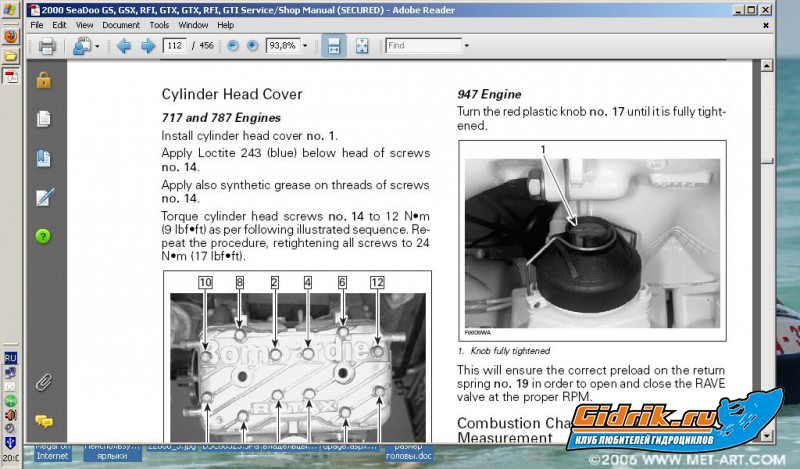The height and width of the screenshot is (469, 800).
Task: Click the Find search text box
Action: 422,46
